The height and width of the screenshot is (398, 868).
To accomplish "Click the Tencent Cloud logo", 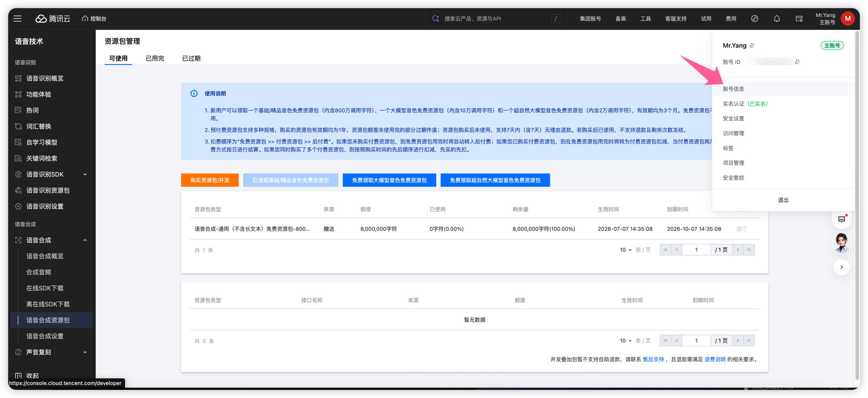I will [53, 19].
